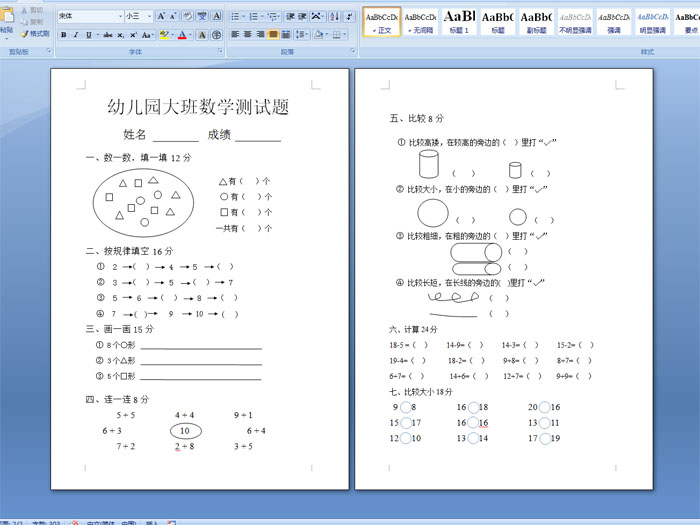
Task: Click the Multilevel List icon
Action: [273, 17]
